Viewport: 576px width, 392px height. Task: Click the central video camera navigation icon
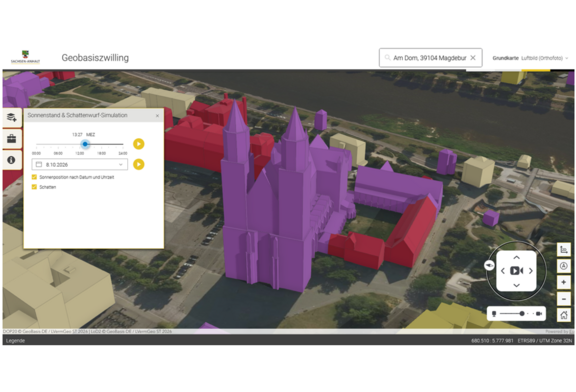(x=516, y=271)
